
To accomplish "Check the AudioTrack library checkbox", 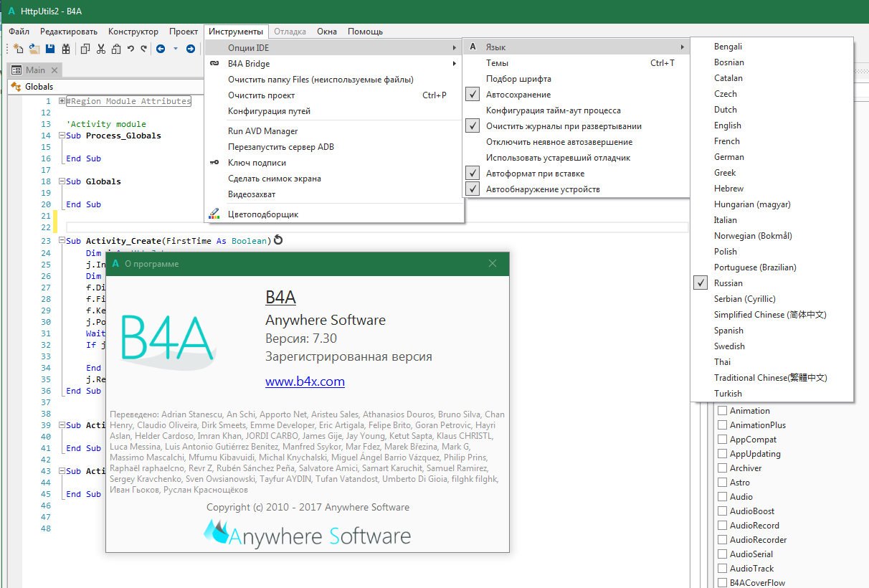I will point(723,569).
